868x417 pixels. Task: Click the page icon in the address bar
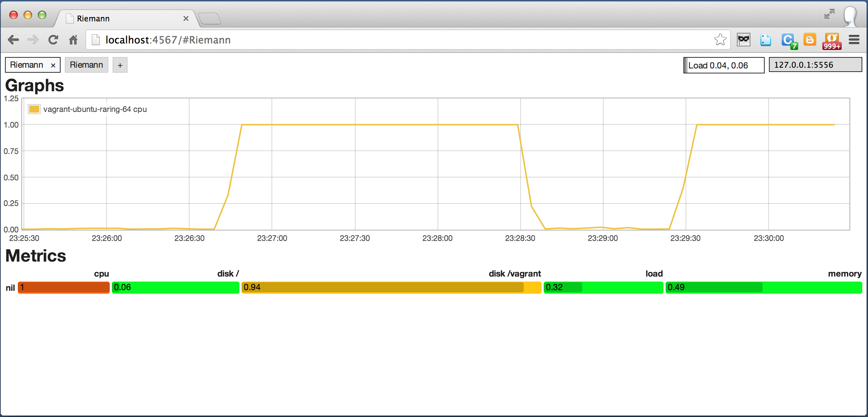coord(95,40)
